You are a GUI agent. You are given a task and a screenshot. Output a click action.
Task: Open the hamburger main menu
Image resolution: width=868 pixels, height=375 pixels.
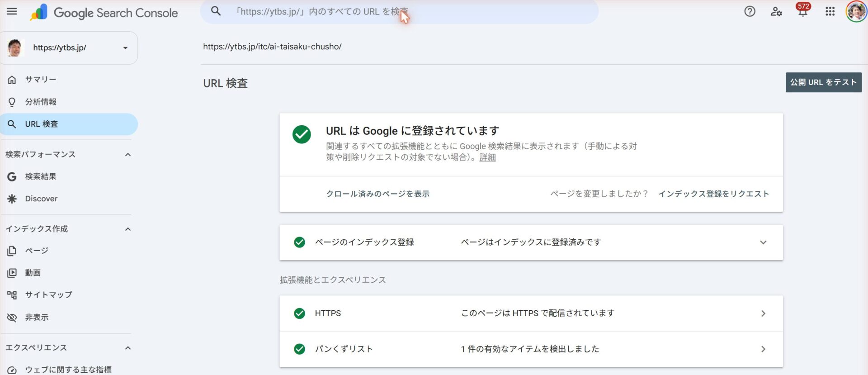click(x=12, y=11)
